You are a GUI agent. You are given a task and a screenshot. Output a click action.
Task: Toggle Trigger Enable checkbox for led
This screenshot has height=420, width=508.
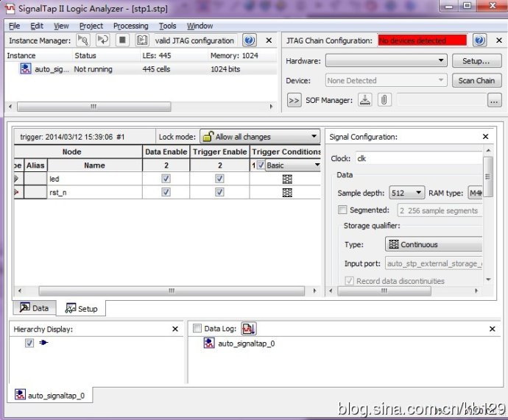219,179
